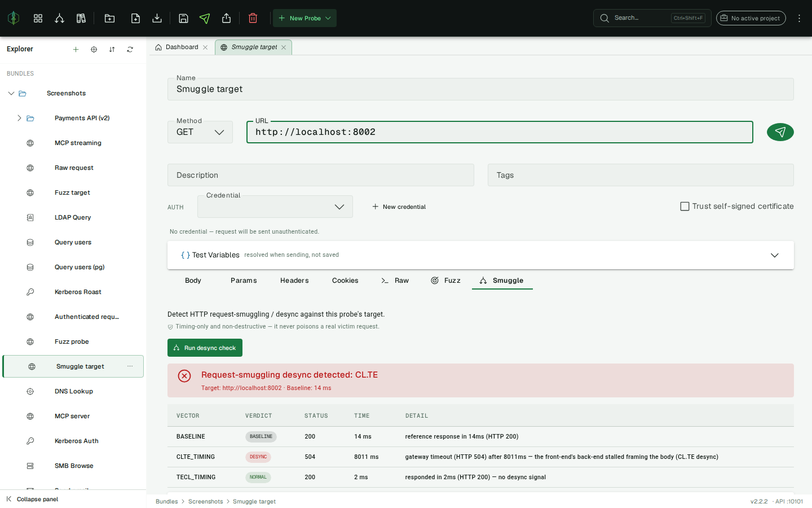The height and width of the screenshot is (508, 812).
Task: Click the new file icon in toolbar
Action: [x=135, y=18]
